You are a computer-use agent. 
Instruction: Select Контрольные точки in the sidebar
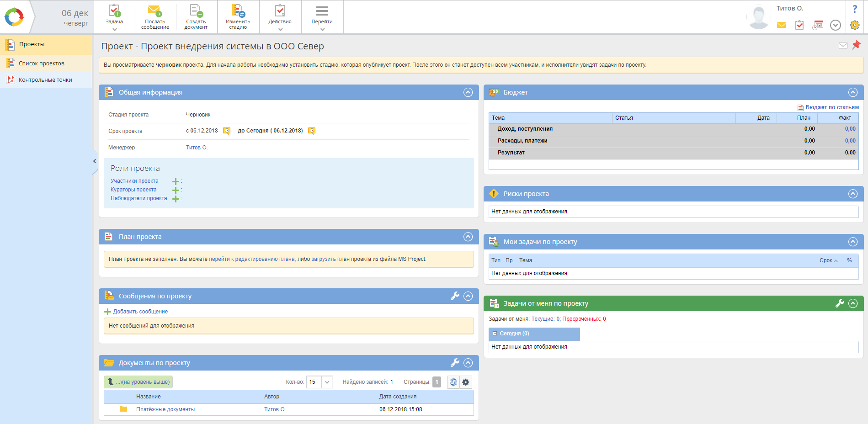coord(45,80)
